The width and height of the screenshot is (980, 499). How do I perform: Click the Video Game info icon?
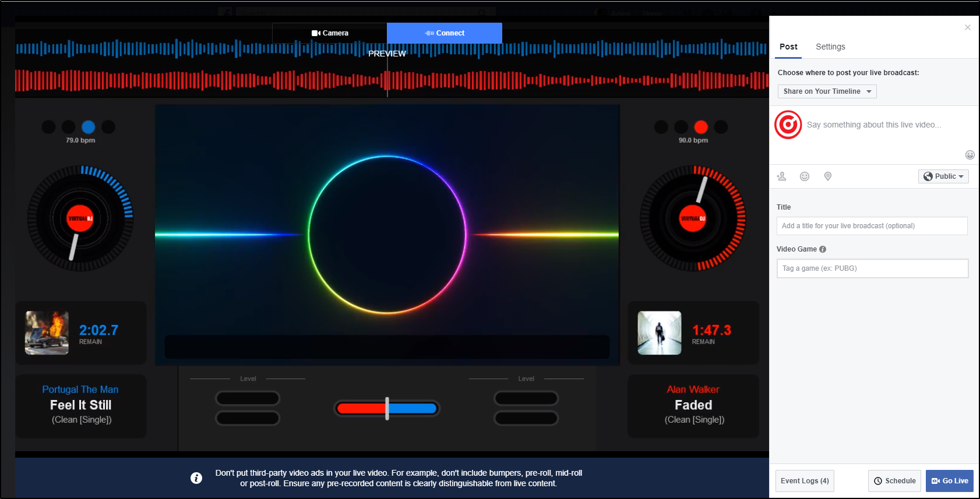(x=823, y=249)
